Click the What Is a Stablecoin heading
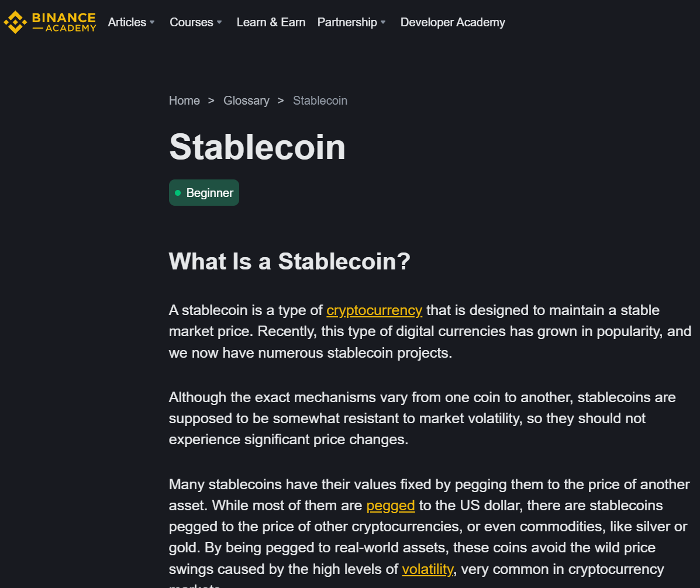The height and width of the screenshot is (588, 700). (x=289, y=261)
